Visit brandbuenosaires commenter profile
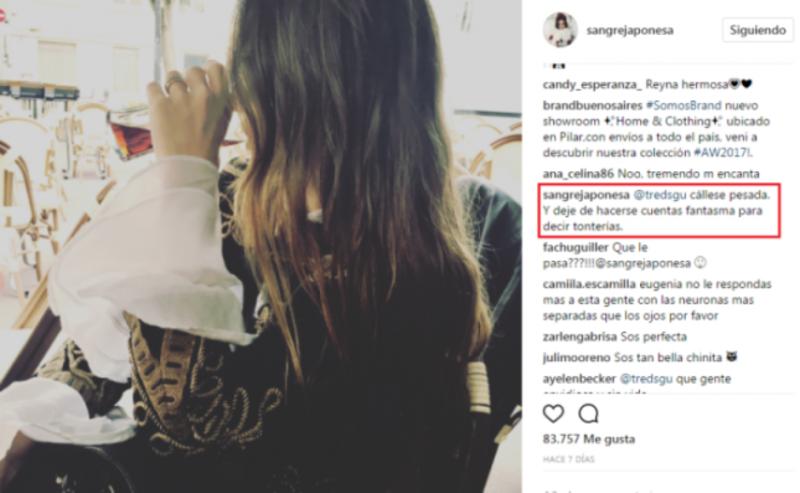The image size is (800, 493). coord(592,106)
